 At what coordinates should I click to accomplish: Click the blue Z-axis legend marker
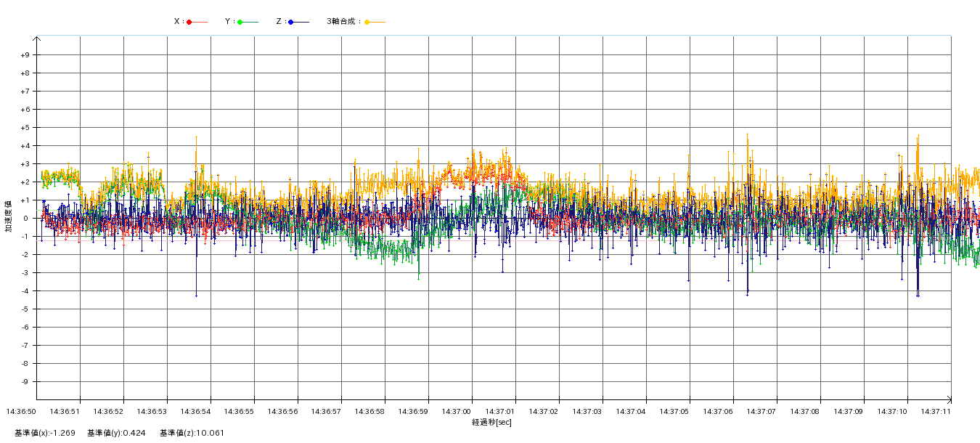[x=291, y=22]
